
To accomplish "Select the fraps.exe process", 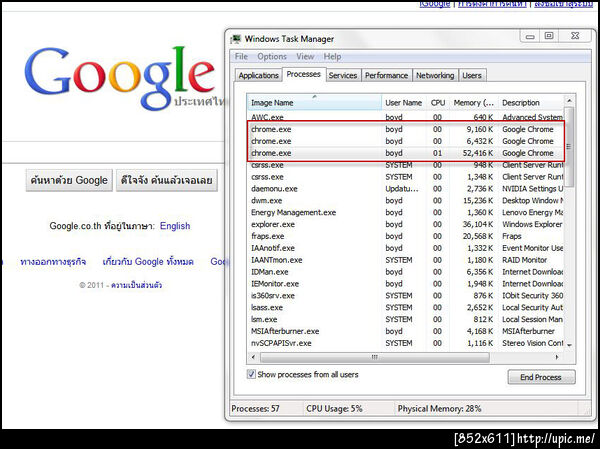I will [x=405, y=236].
